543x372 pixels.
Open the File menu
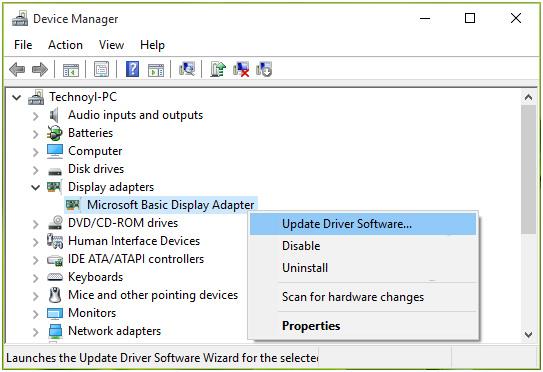pos(23,45)
